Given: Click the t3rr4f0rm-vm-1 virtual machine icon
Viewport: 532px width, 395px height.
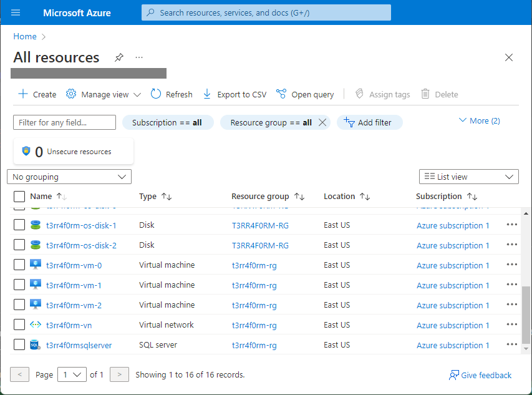Looking at the screenshot, I should [x=36, y=285].
